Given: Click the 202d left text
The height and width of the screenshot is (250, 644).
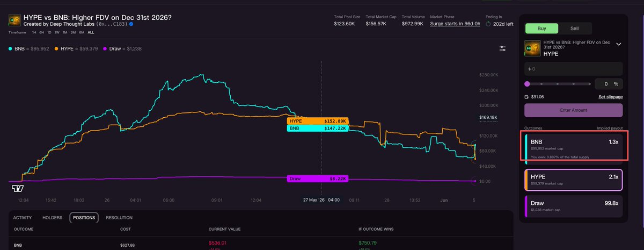Looking at the screenshot, I should tap(503, 24).
